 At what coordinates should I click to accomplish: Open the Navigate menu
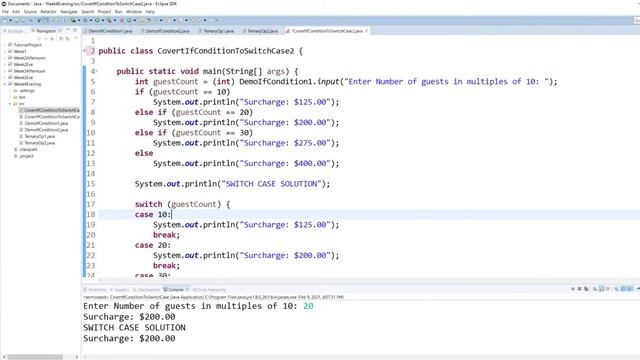[69, 12]
